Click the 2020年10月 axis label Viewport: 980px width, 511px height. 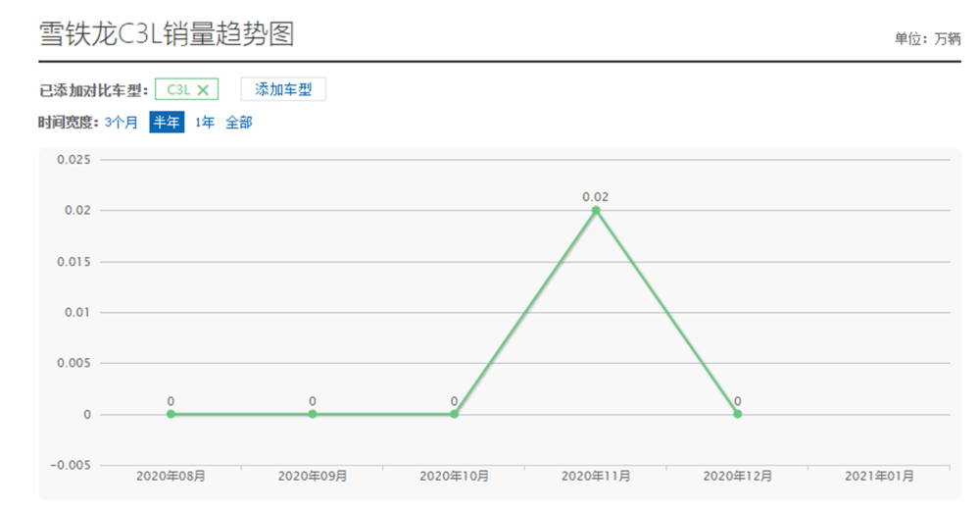pos(455,477)
